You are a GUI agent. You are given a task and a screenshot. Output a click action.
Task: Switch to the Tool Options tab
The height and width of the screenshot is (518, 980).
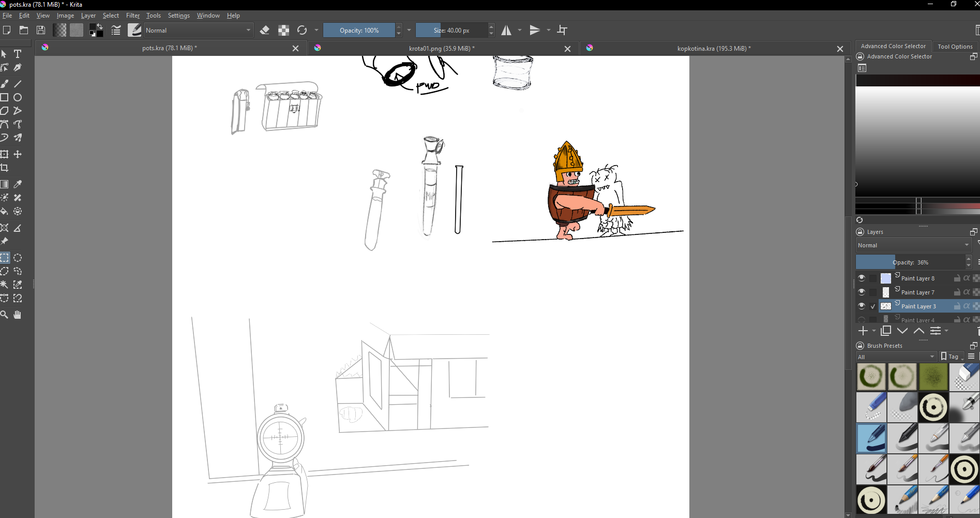(955, 46)
